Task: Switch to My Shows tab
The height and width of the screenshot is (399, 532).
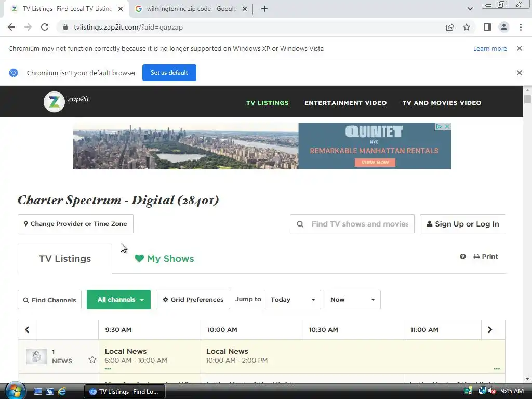Action: coord(164,259)
